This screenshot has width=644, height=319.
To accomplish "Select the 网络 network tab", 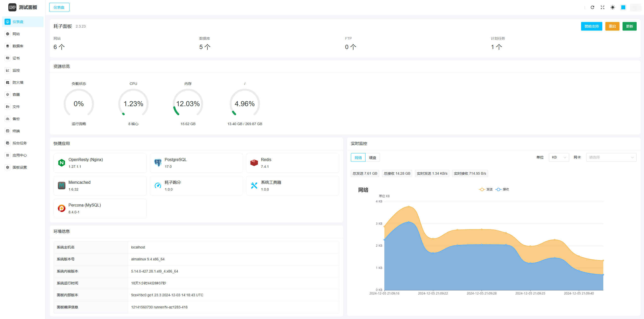I will point(358,158).
